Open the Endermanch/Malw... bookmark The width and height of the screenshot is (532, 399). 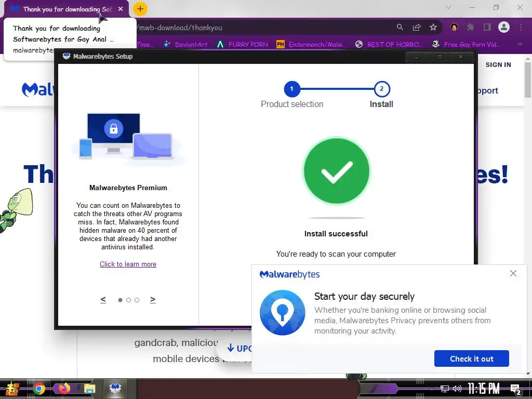click(312, 45)
